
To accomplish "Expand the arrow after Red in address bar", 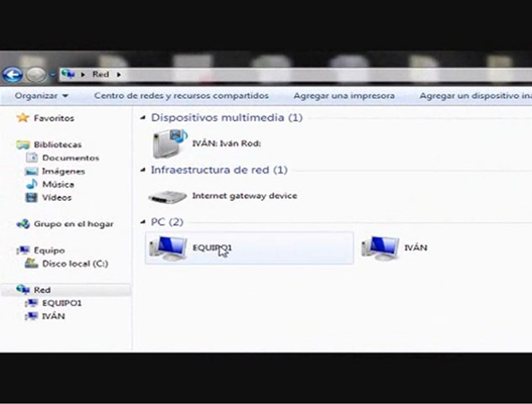I will pyautogui.click(x=119, y=75).
